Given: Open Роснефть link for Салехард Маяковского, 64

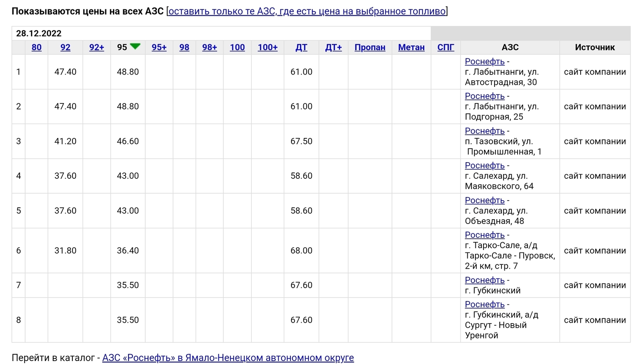Looking at the screenshot, I should [484, 165].
